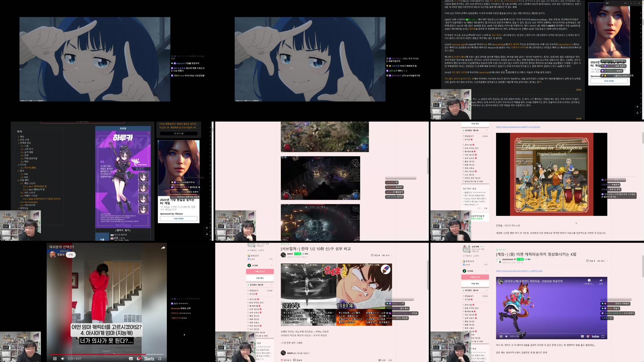This screenshot has width=644, height=362.
Task: Click 카페 글쓰기 in K팝 post sidebar
Action: coord(475,277)
